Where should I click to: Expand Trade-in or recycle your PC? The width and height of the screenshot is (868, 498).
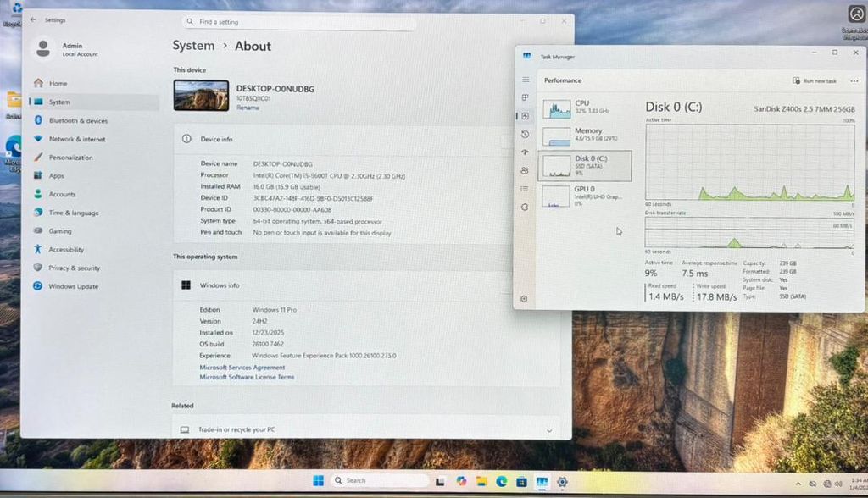click(548, 430)
